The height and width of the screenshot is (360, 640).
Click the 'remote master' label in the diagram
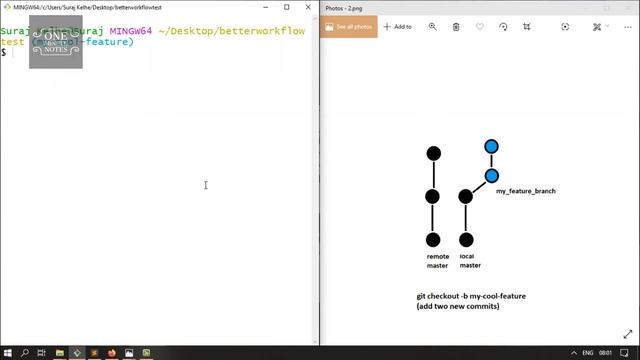(438, 261)
